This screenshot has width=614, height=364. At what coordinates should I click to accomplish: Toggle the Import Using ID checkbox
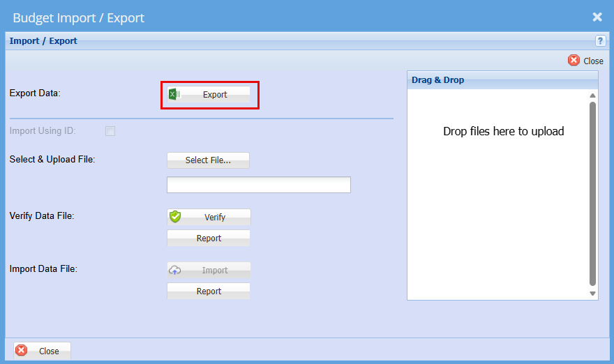tap(110, 131)
